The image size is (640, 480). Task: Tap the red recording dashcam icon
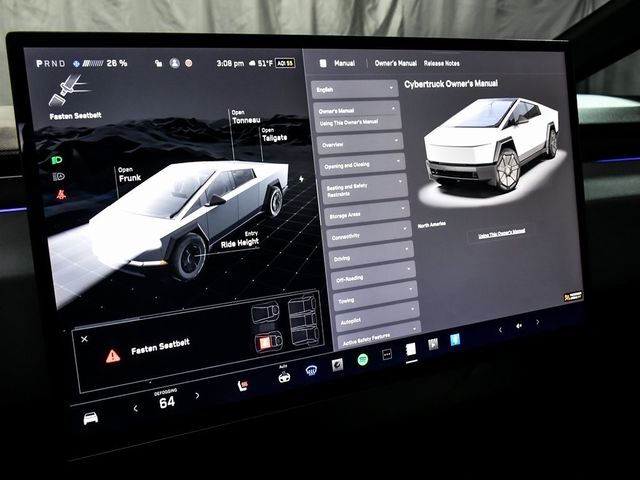189,63
